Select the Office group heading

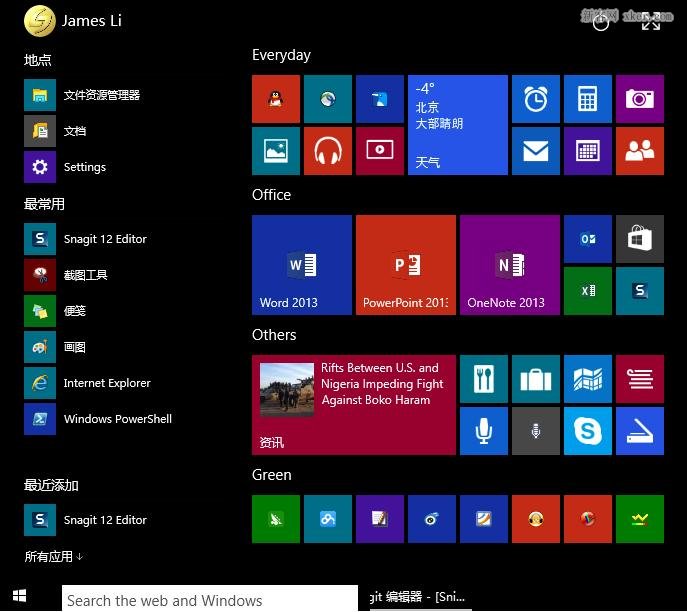tap(271, 195)
